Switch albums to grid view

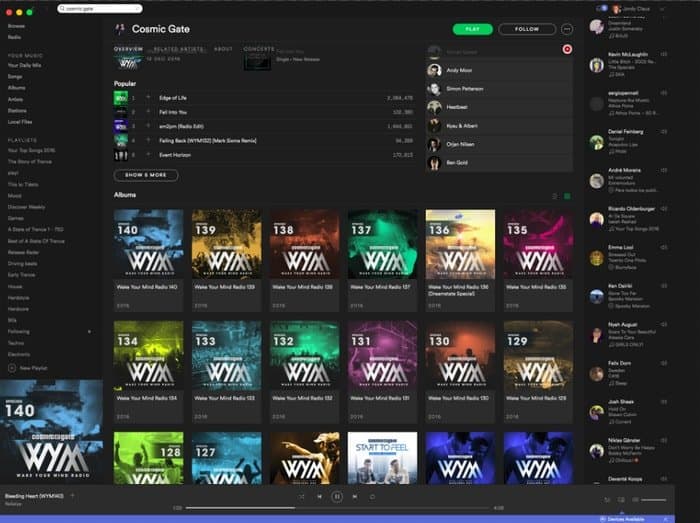point(567,196)
